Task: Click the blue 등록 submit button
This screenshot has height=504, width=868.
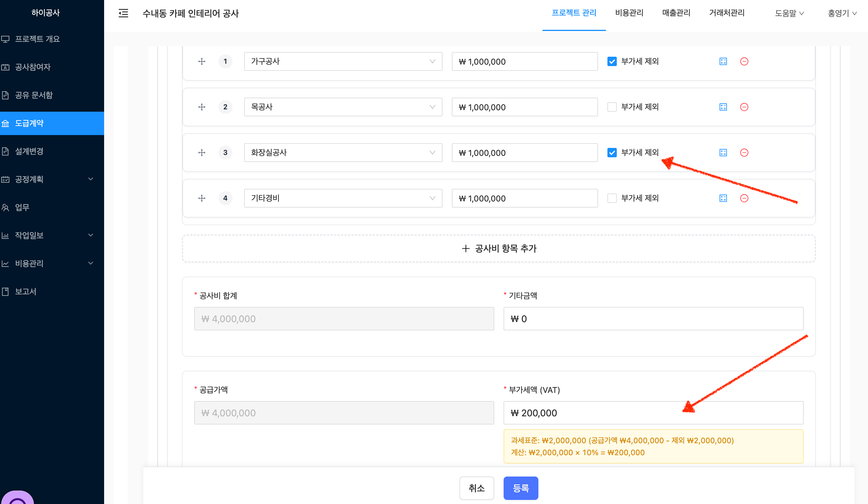Action: pyautogui.click(x=521, y=488)
